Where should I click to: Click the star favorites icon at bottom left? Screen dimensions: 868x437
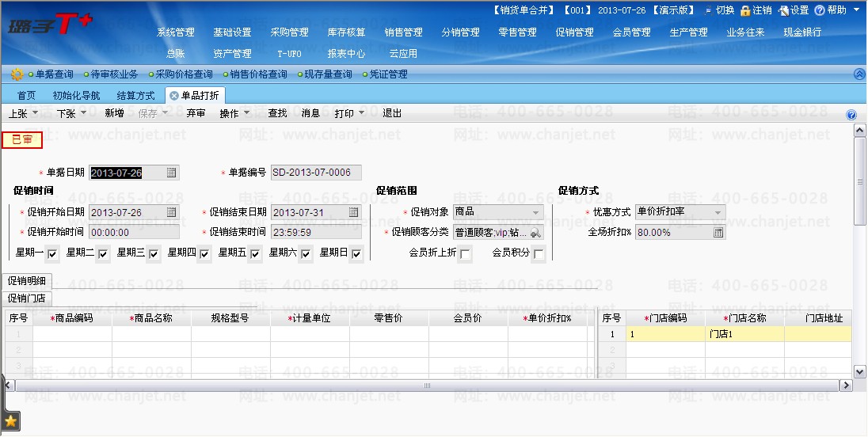[x=10, y=422]
